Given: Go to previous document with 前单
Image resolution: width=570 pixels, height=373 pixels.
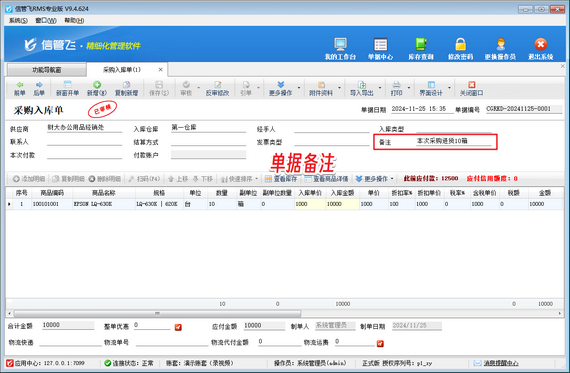Looking at the screenshot, I should (20, 88).
